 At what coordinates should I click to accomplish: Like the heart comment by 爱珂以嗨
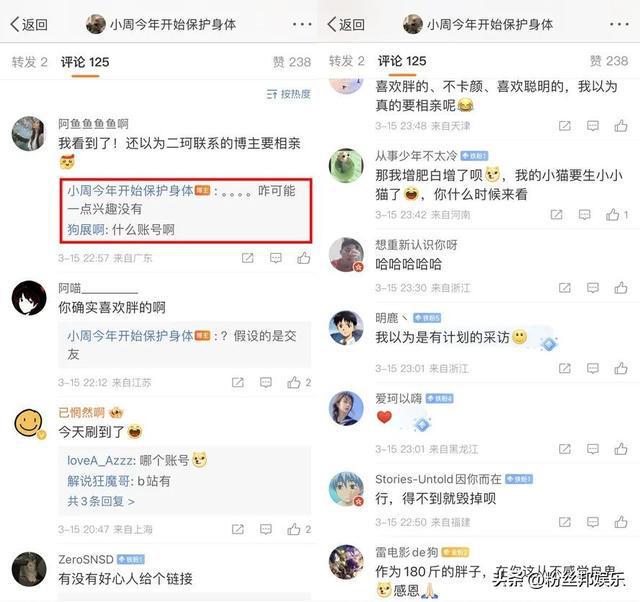click(x=621, y=449)
